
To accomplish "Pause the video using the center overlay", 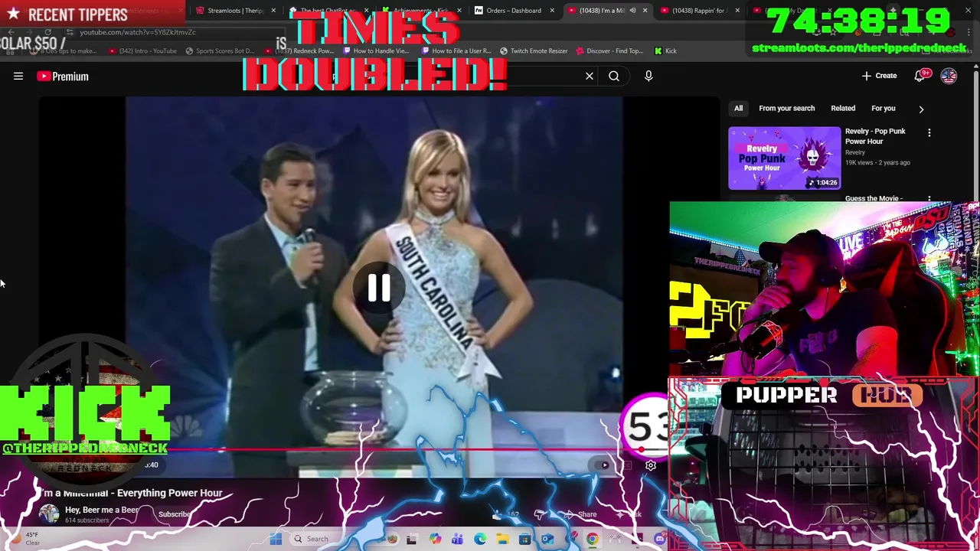I will (x=379, y=289).
